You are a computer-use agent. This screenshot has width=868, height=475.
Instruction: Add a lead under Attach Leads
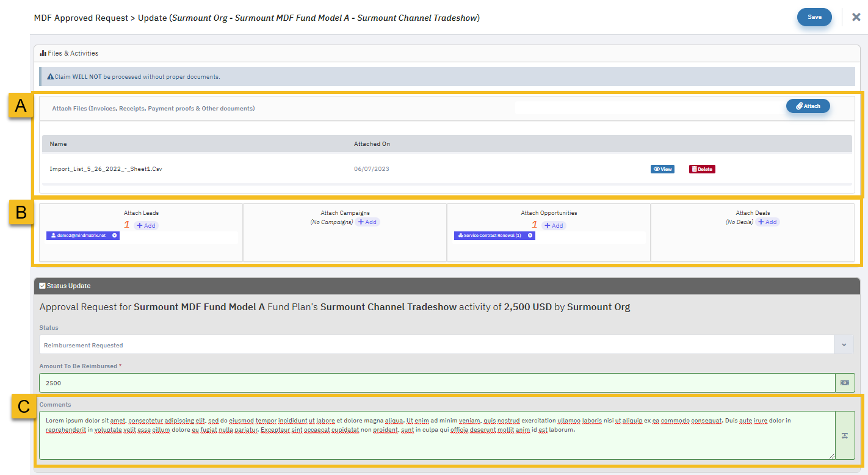coord(146,226)
